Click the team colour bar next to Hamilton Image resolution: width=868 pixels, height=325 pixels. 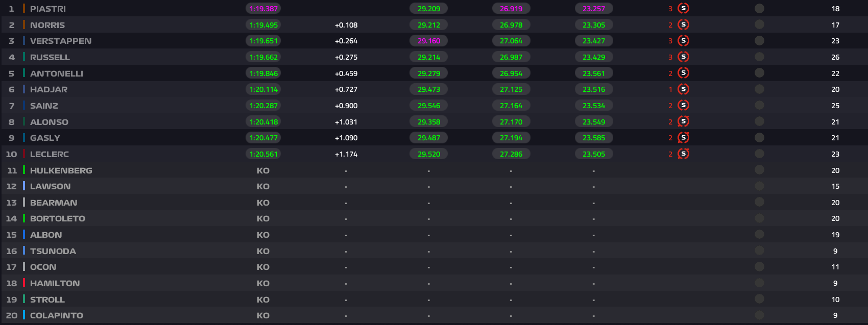click(x=24, y=283)
